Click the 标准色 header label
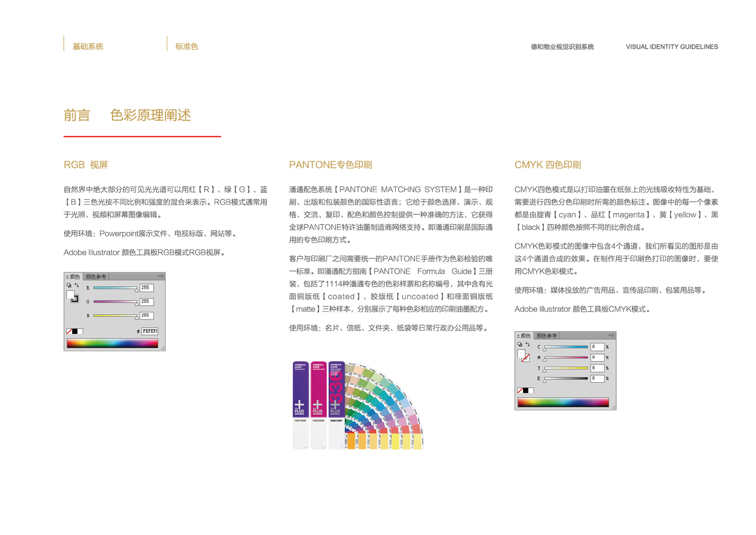Image resolution: width=756 pixels, height=535 pixels. [187, 47]
